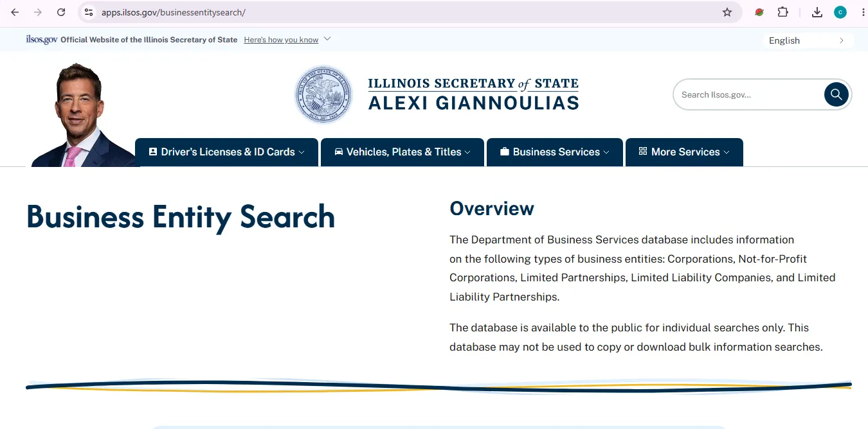Click the grid icon beside More Services
Screen dimensions: 868x429
pos(643,152)
